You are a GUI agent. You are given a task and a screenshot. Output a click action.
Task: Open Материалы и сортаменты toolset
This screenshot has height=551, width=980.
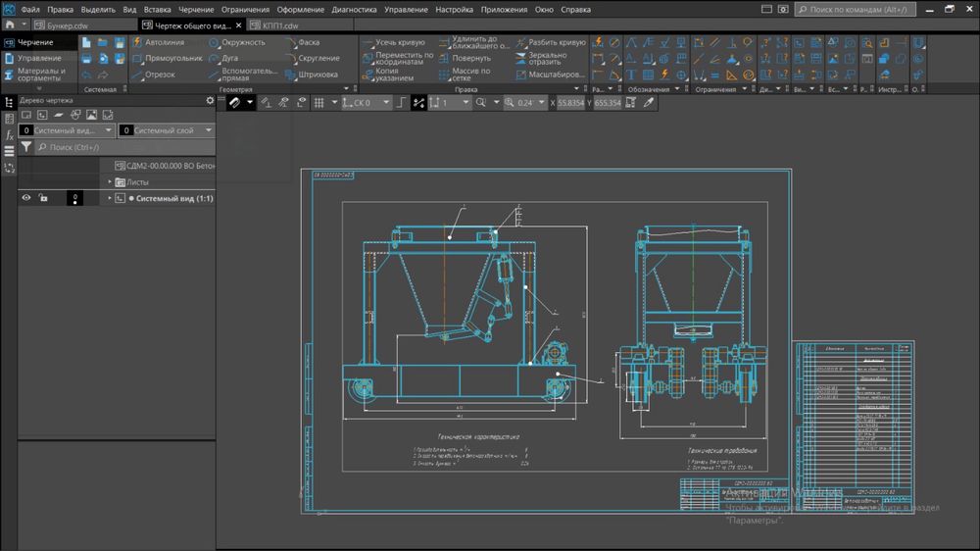[39, 75]
